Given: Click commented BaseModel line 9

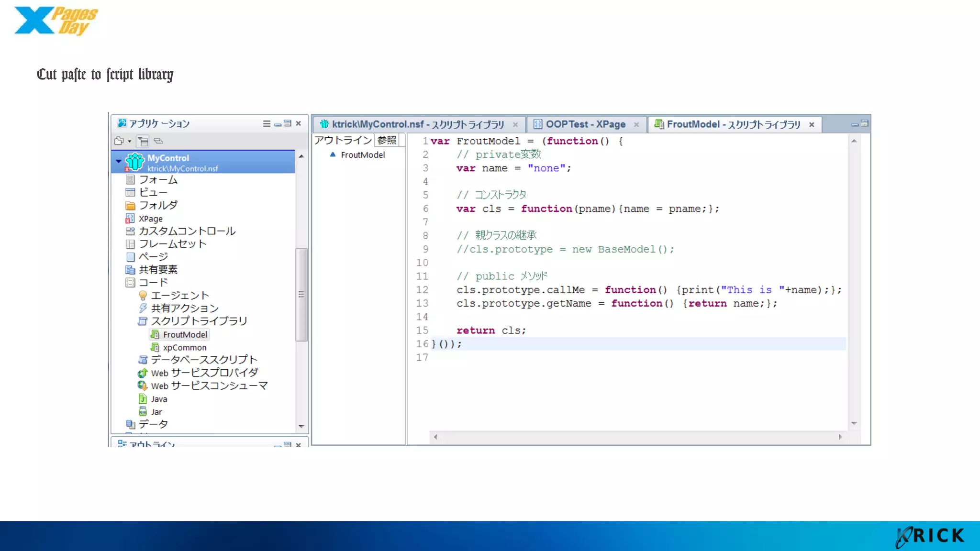Looking at the screenshot, I should (x=565, y=250).
